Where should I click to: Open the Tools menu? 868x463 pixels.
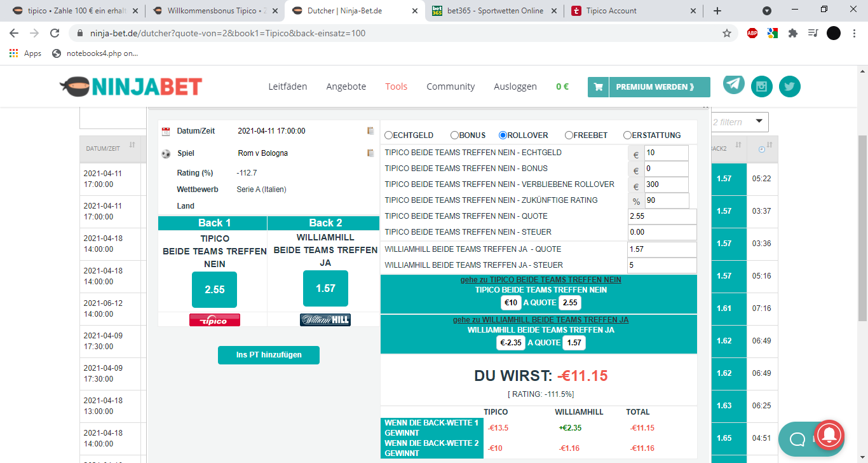[x=396, y=86]
